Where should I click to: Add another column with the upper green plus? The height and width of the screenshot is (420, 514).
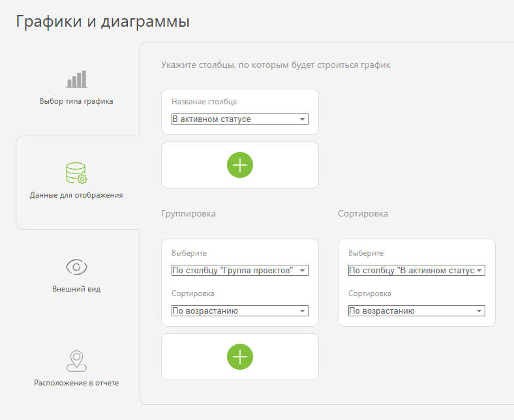[240, 165]
